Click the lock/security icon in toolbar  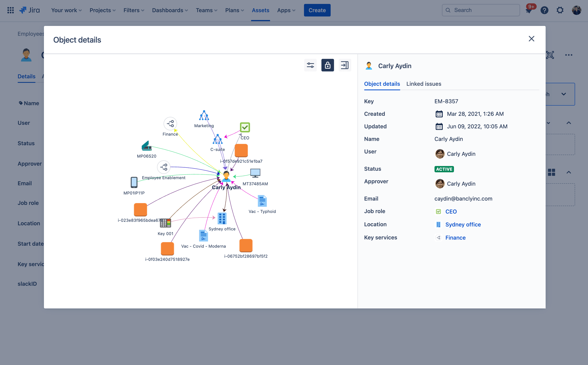tap(328, 65)
